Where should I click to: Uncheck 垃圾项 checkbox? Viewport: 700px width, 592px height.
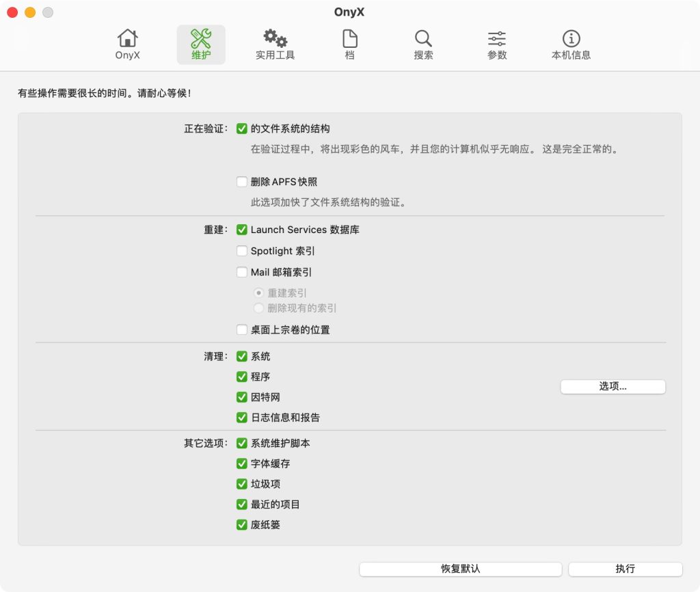241,484
